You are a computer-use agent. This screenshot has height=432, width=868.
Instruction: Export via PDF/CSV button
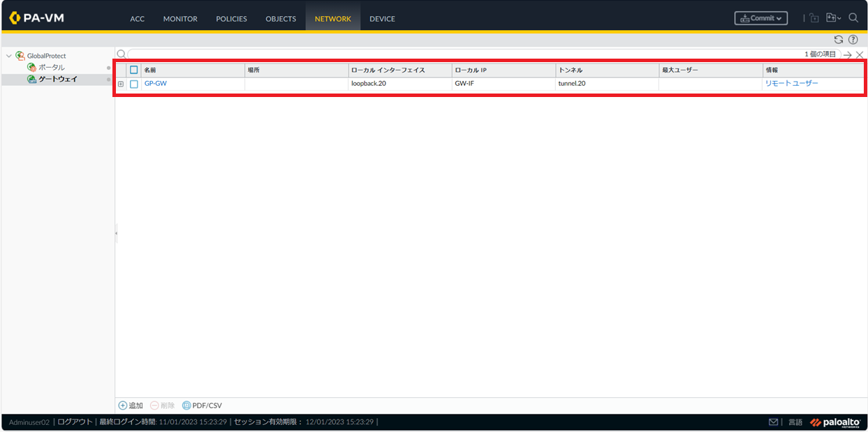[x=202, y=405]
